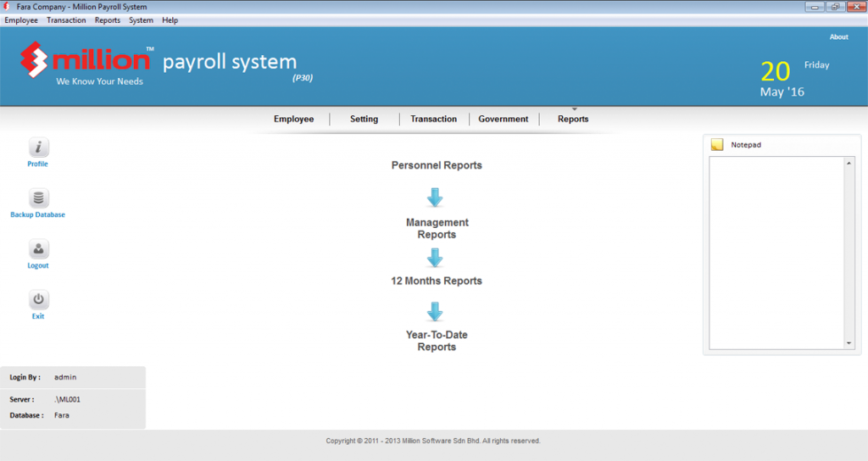Image resolution: width=868 pixels, height=461 pixels.
Task: Open 12 Months Reports
Action: (437, 281)
